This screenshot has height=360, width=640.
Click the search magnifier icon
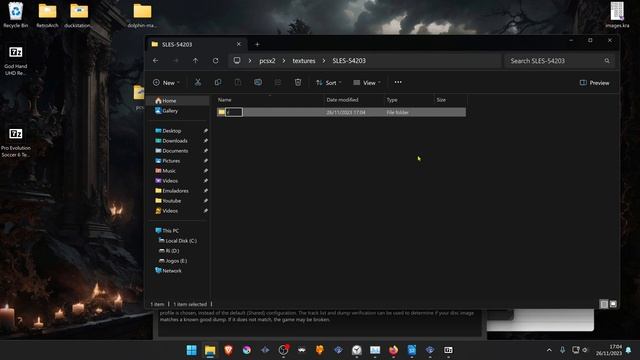pyautogui.click(x=607, y=61)
